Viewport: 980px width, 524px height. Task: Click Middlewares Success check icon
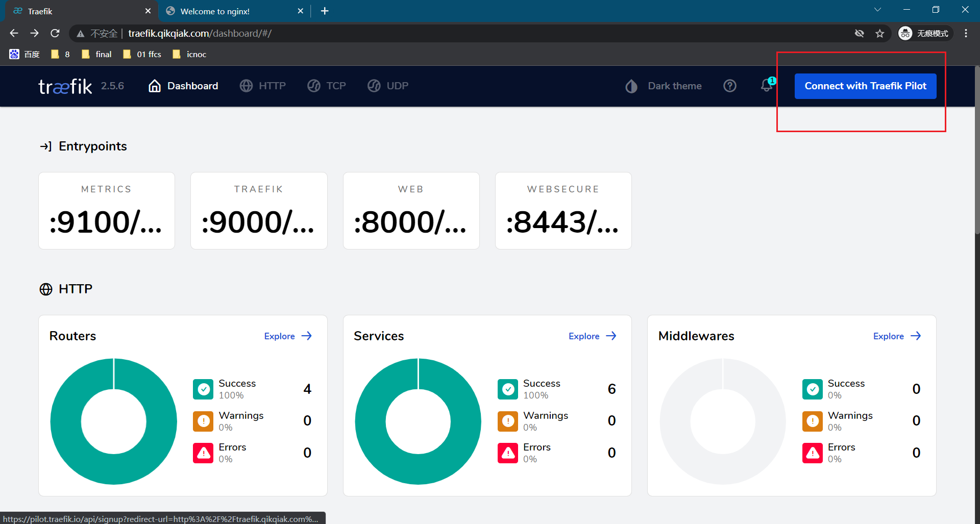click(x=812, y=389)
